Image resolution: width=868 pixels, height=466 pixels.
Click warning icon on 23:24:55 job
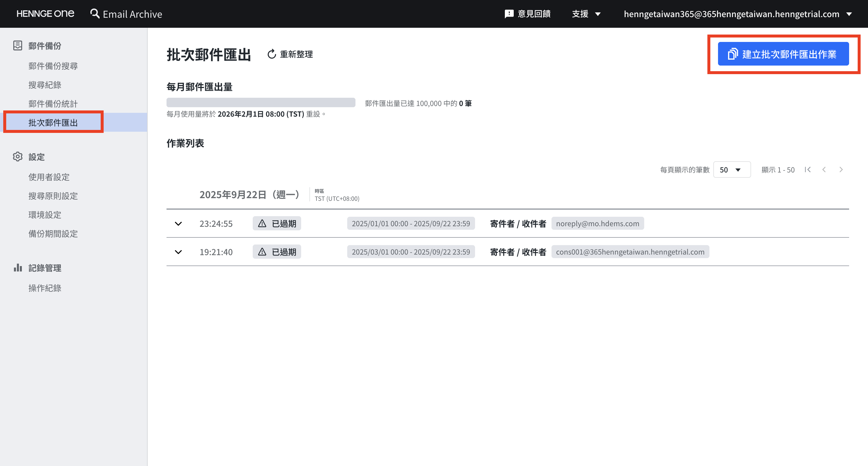click(x=262, y=223)
